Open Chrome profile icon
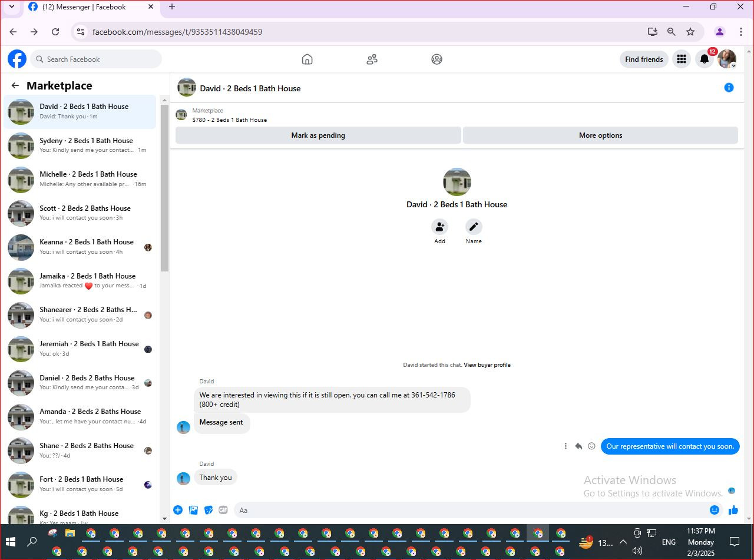Viewport: 754px width, 560px height. pyautogui.click(x=719, y=32)
